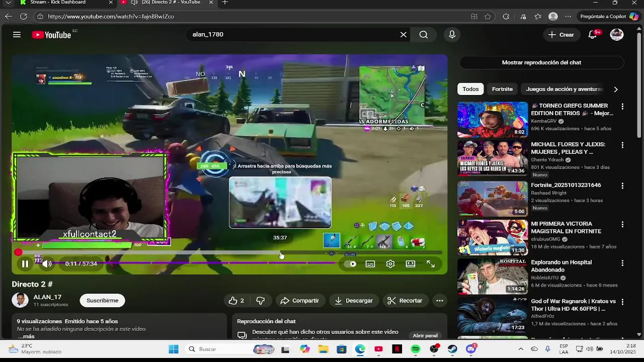This screenshot has width=644, height=362.
Task: Clip the video using Recortar
Action: coord(405,301)
